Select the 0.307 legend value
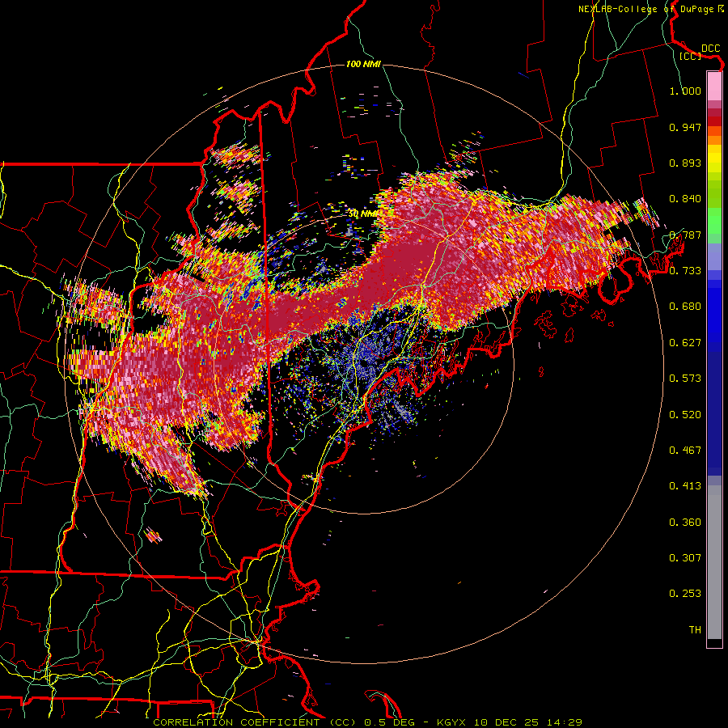 [685, 558]
